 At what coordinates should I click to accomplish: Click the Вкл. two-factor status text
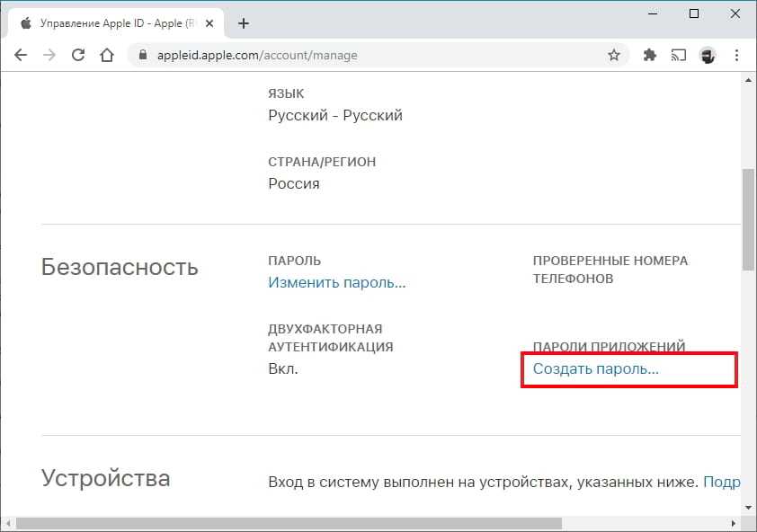[x=283, y=368]
